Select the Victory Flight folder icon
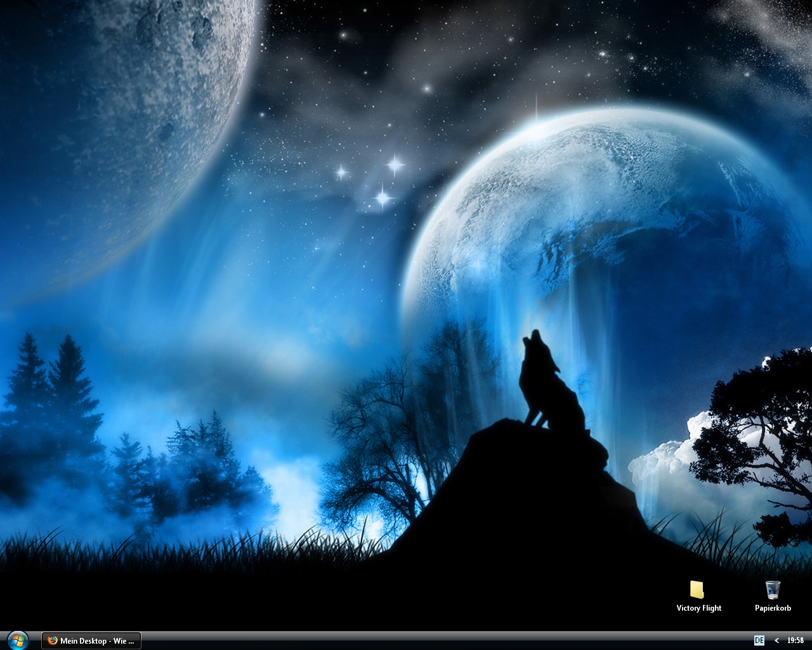Image resolution: width=812 pixels, height=650 pixels. click(x=697, y=590)
